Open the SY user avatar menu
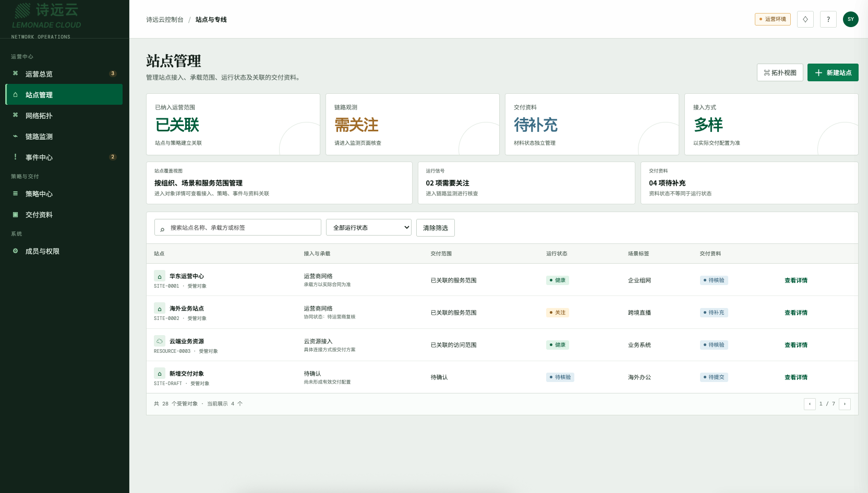Screen dimensions: 868x493 tap(851, 19)
